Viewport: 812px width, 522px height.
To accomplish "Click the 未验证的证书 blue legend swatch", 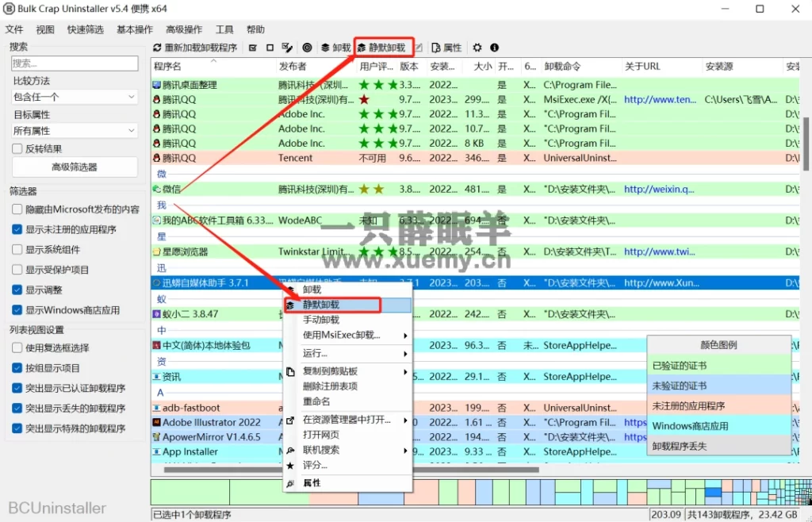I will [719, 386].
